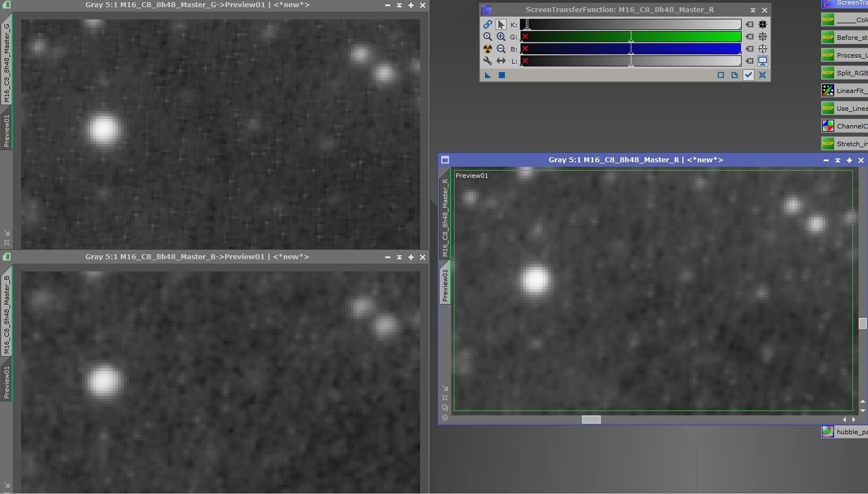Enable Track View monitor toggle in STF

pos(763,61)
